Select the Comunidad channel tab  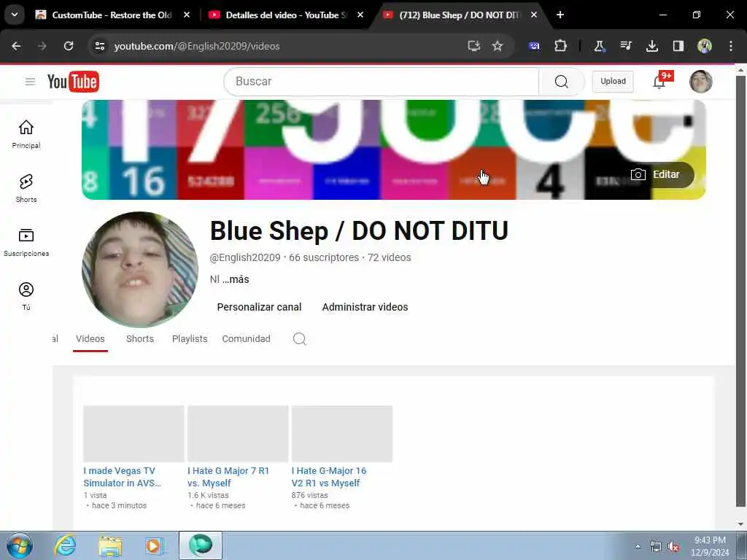click(x=247, y=338)
